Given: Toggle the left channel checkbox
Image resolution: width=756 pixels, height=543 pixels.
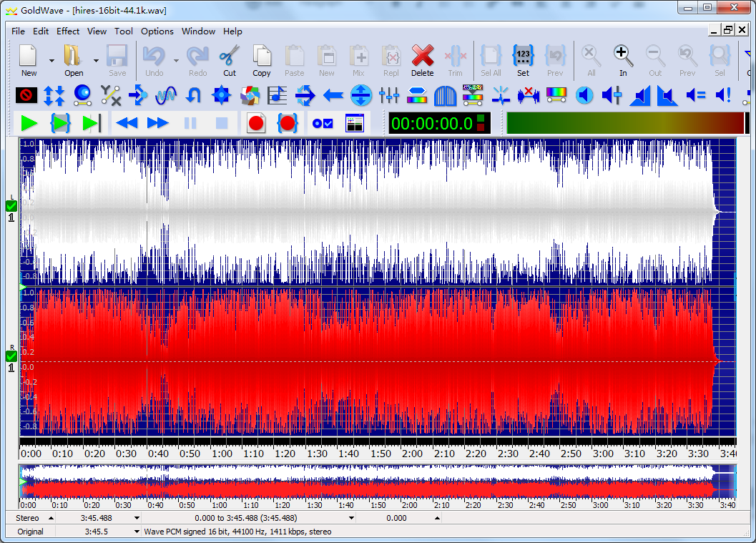Looking at the screenshot, I should 11,206.
